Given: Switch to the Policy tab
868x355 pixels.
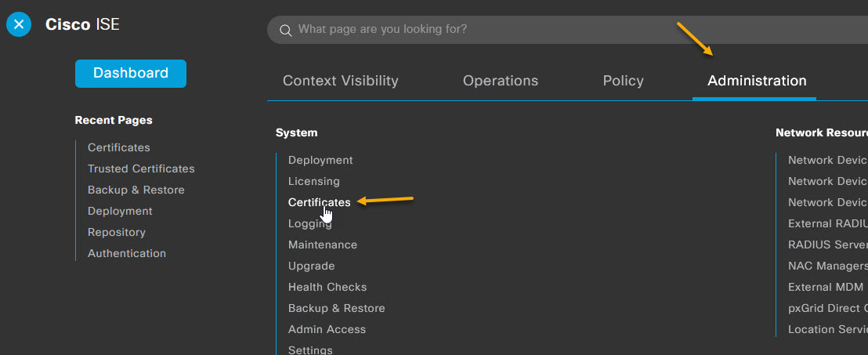Looking at the screenshot, I should (x=624, y=81).
